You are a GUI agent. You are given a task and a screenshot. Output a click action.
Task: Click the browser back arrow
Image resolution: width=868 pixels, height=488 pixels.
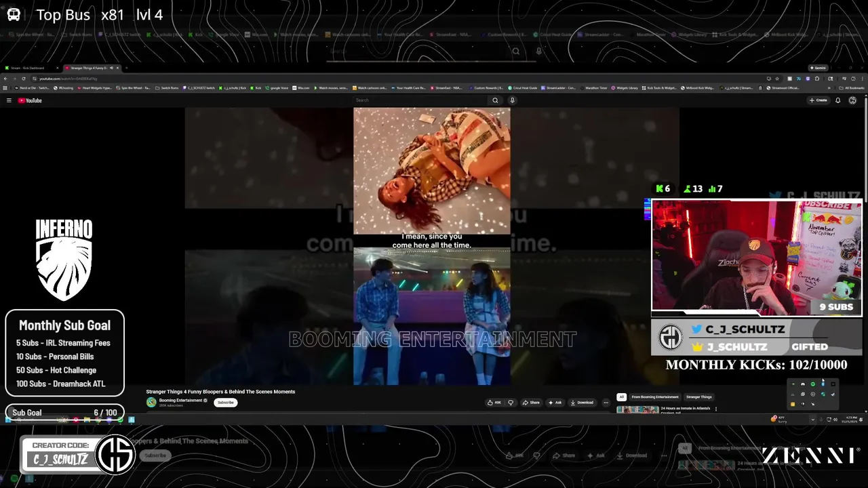pyautogui.click(x=5, y=79)
